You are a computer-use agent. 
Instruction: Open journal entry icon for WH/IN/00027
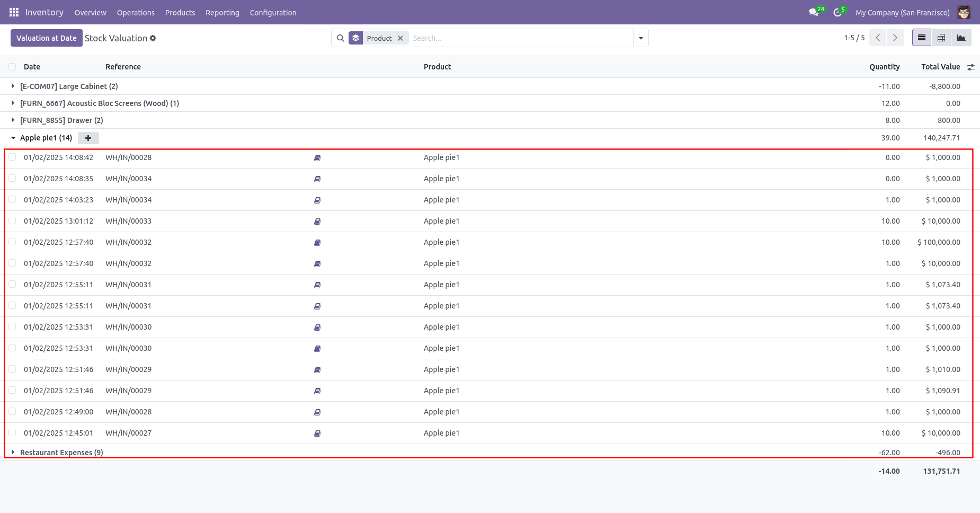[317, 434]
